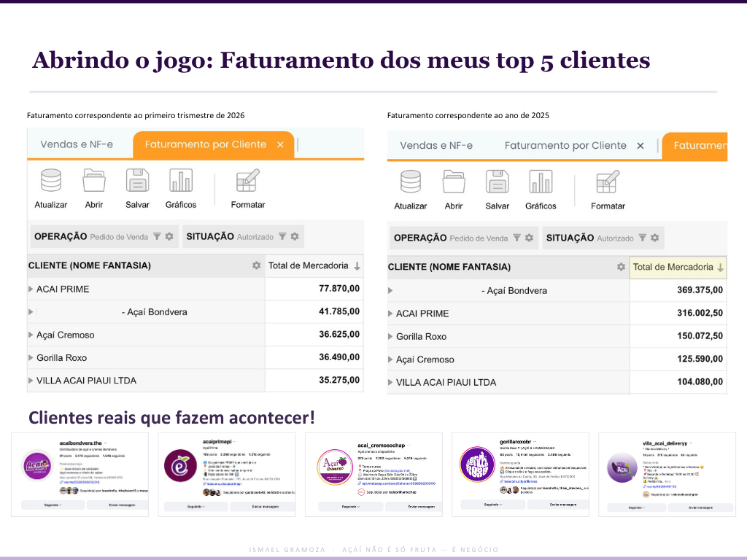Expand Gorilla Roxo row in 2025 table

click(390, 336)
